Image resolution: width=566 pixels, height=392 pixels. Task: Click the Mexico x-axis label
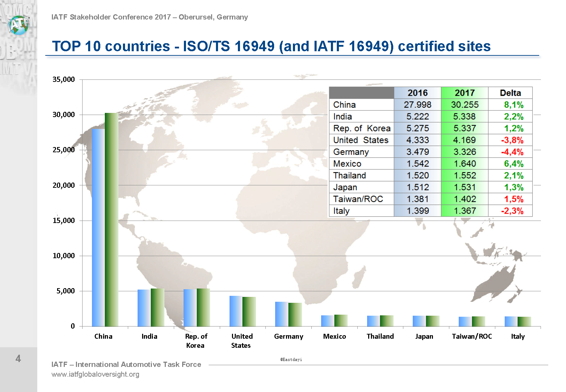334,336
